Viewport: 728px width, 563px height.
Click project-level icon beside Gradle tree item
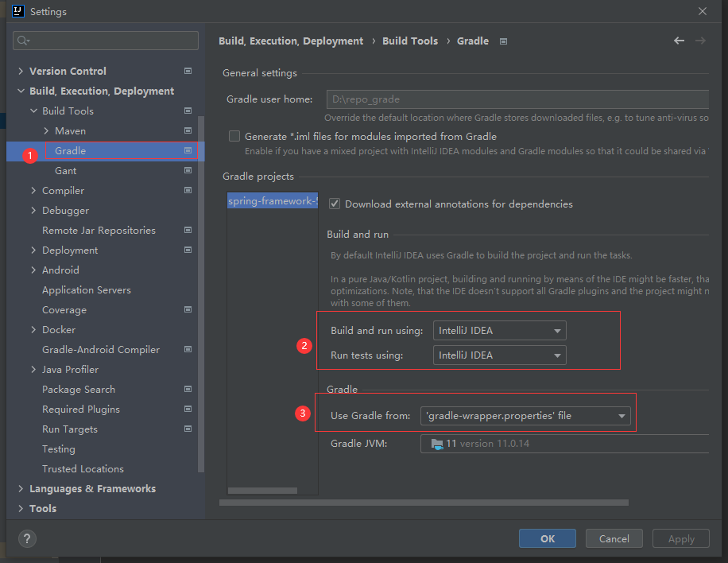[x=188, y=150]
